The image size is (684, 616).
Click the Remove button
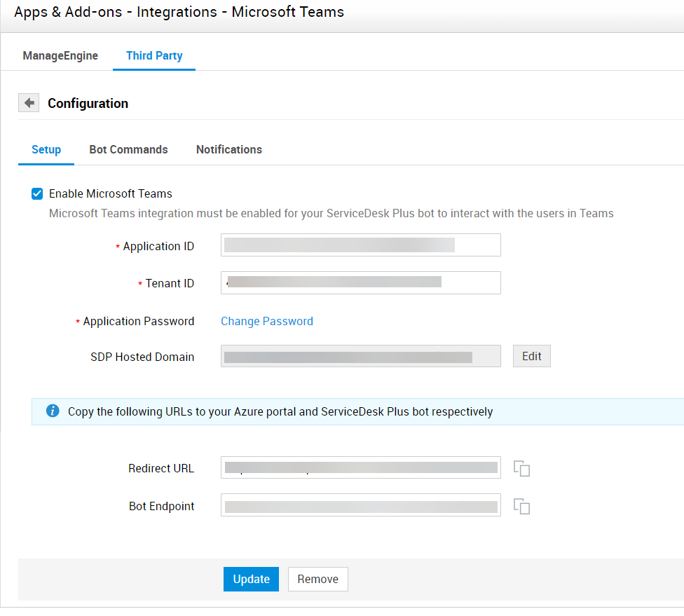[317, 579]
